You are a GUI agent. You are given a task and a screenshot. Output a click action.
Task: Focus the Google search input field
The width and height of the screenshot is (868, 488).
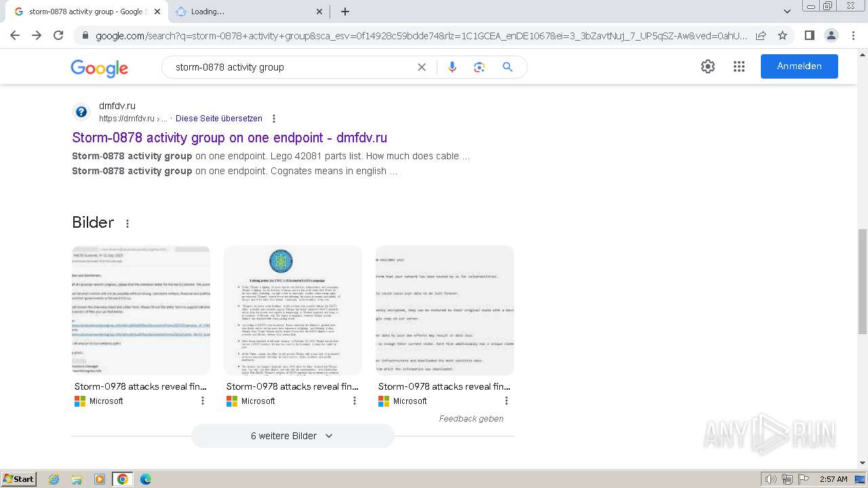(x=292, y=67)
